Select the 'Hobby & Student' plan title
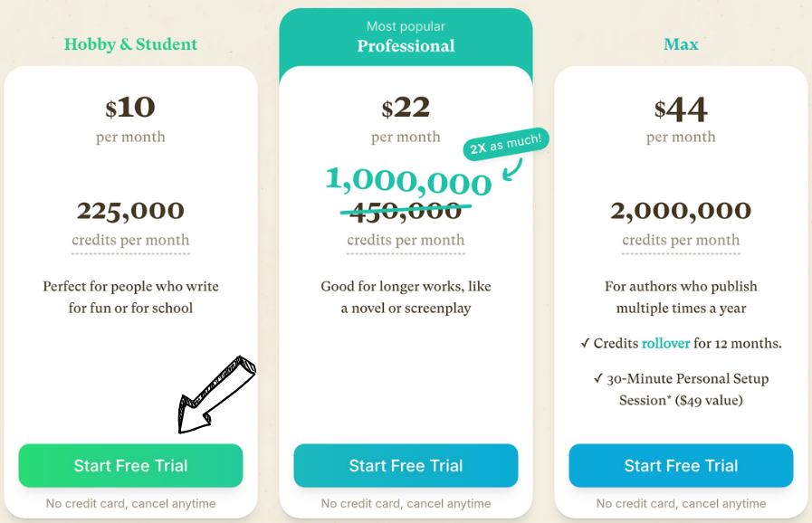 pos(130,43)
